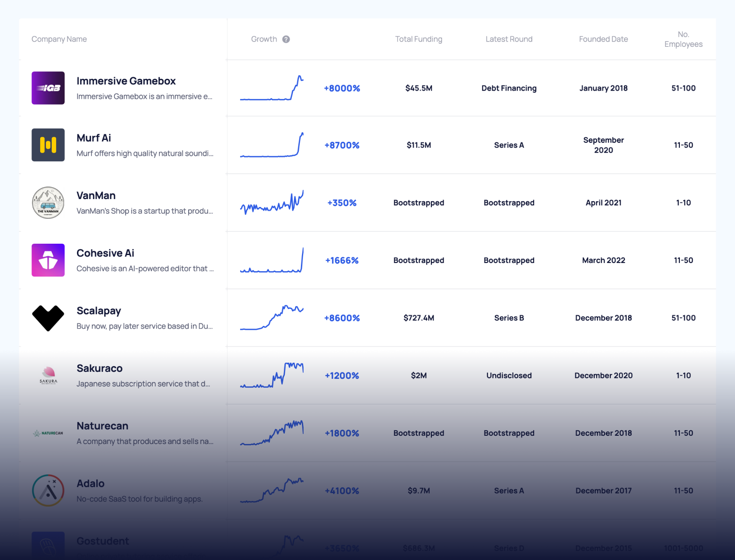The height and width of the screenshot is (560, 735).
Task: Click the +1200% growth value
Action: point(342,376)
